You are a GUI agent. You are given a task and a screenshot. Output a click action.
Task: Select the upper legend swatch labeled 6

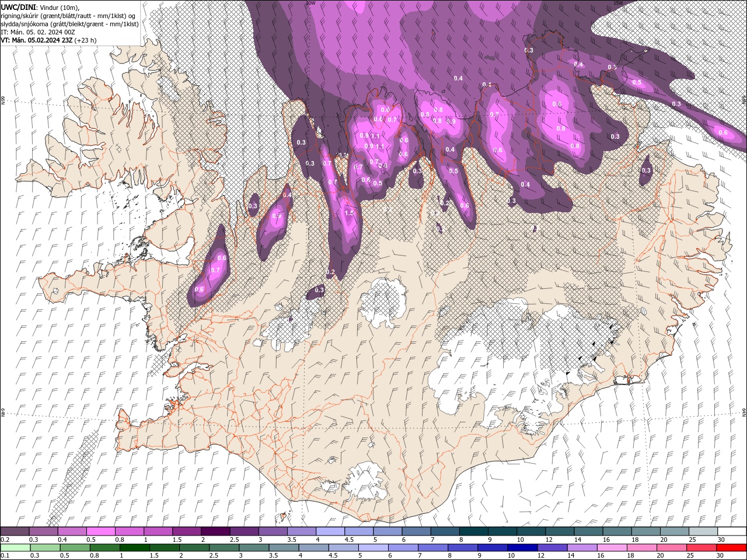pyautogui.click(x=416, y=531)
